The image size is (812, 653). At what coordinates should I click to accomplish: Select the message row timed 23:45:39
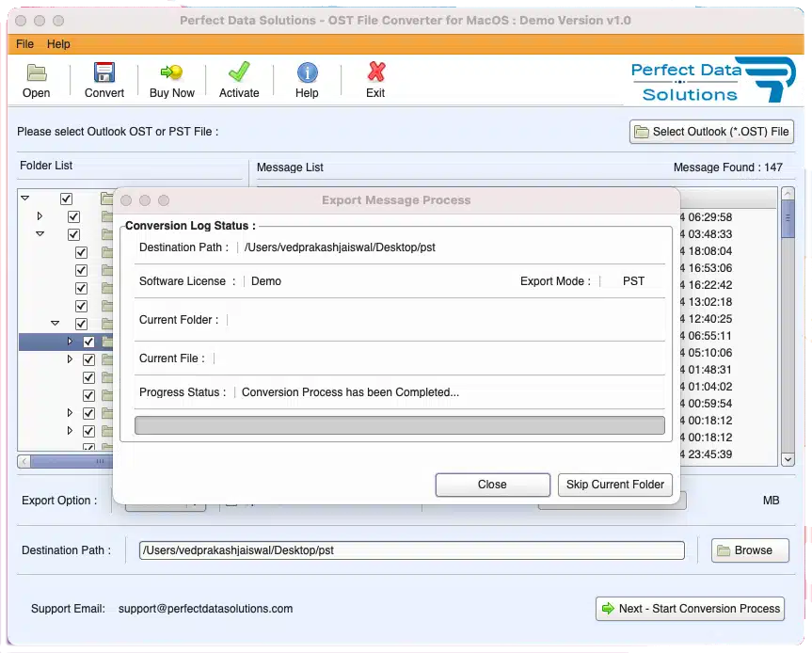(x=728, y=454)
